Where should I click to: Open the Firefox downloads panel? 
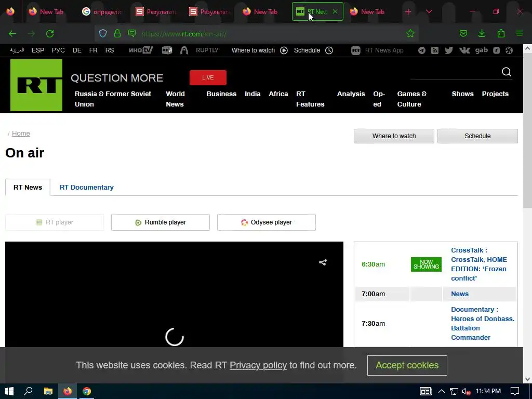coord(482,33)
